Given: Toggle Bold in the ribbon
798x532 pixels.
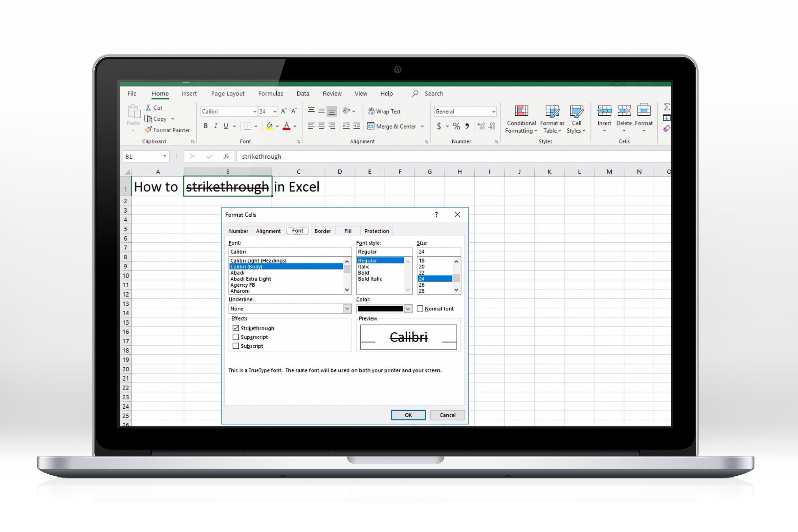Looking at the screenshot, I should pyautogui.click(x=205, y=126).
